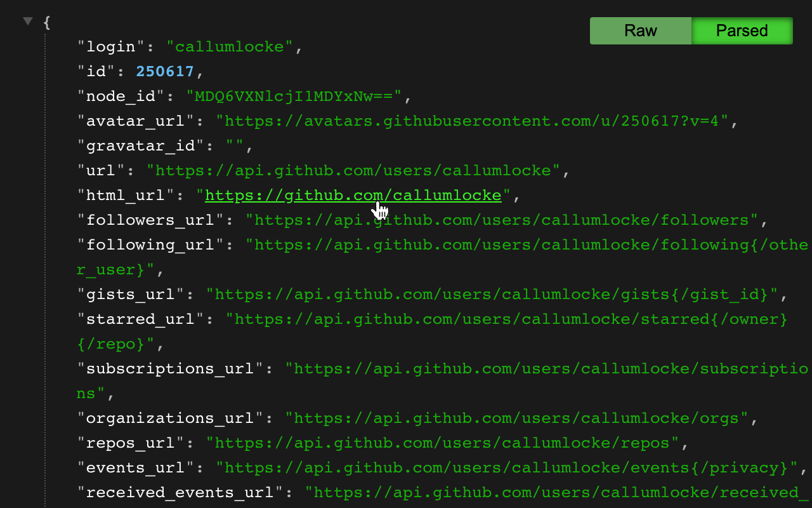Switch to the Parsed view
Viewport: 812px width, 508px height.
point(742,30)
